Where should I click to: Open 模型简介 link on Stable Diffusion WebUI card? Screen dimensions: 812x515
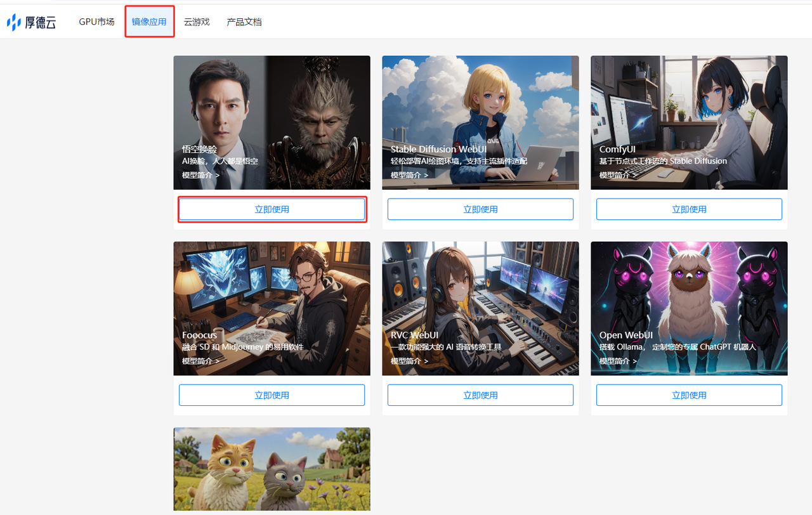(409, 175)
